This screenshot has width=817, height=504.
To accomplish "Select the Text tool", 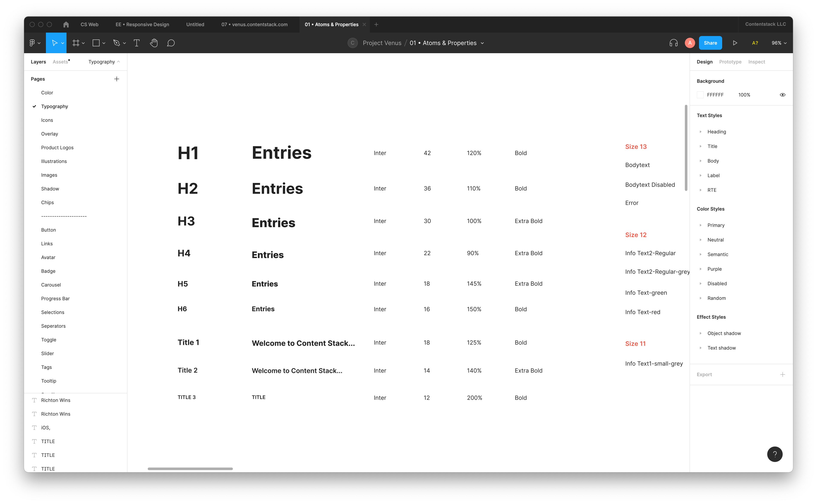I will [x=136, y=43].
